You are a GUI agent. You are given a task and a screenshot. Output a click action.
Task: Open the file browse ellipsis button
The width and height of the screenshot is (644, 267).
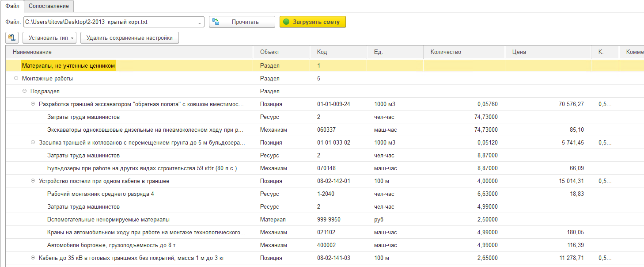coord(200,22)
